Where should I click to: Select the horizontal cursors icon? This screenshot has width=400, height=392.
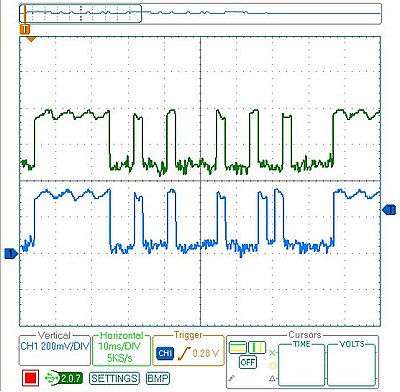click(238, 347)
